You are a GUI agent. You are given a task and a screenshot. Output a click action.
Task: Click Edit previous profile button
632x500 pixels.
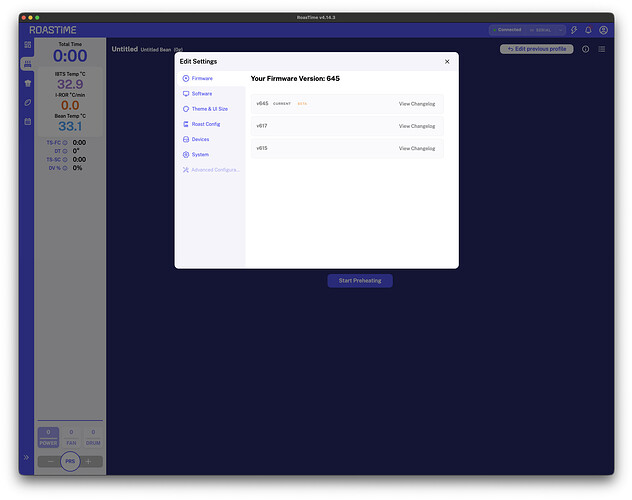536,49
